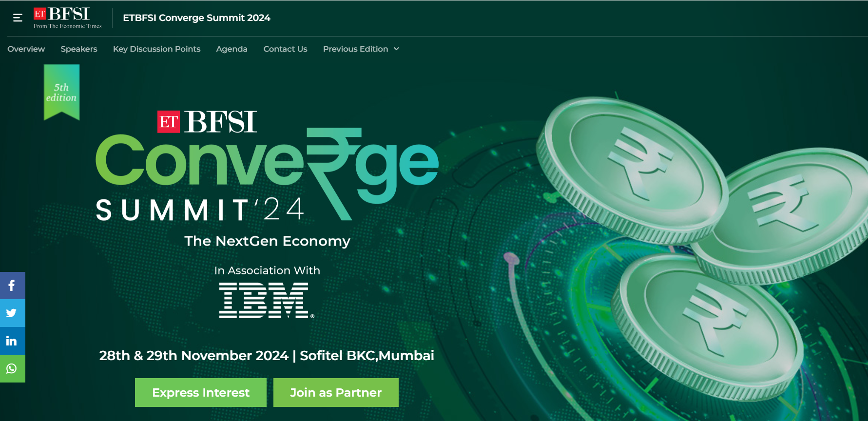Image resolution: width=868 pixels, height=421 pixels.
Task: Open the Contact Us link
Action: pos(285,49)
